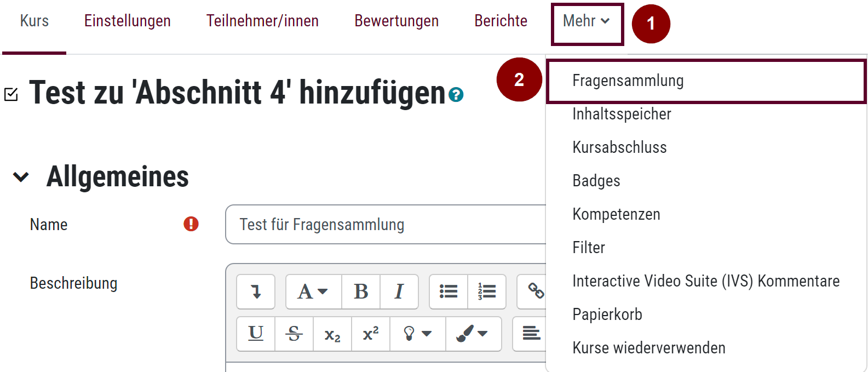Apply strikethrough formatting
Image resolution: width=868 pixels, height=372 pixels.
294,334
